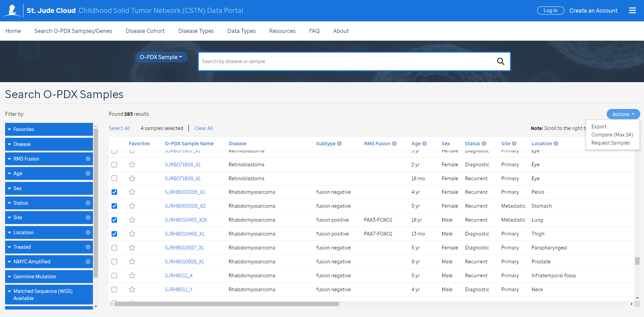The width and height of the screenshot is (644, 317).
Task: Check the SJRB071809_X1 checkbox
Action: [114, 179]
